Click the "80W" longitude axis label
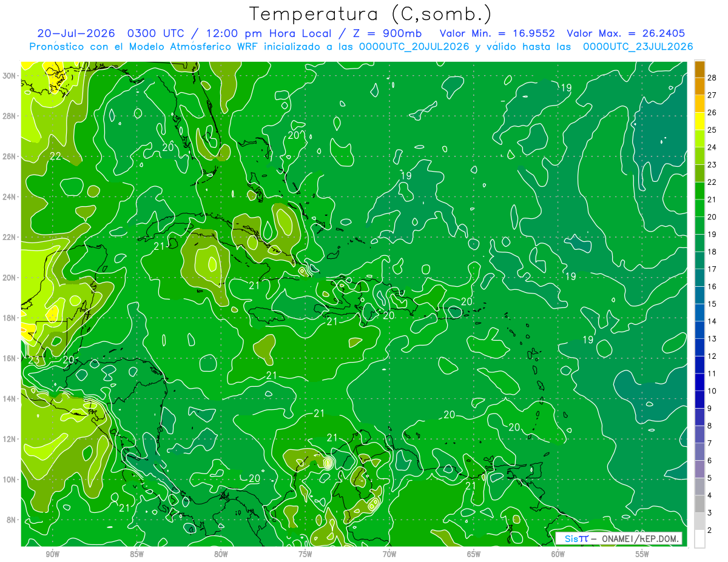The height and width of the screenshot is (562, 728). click(x=221, y=554)
